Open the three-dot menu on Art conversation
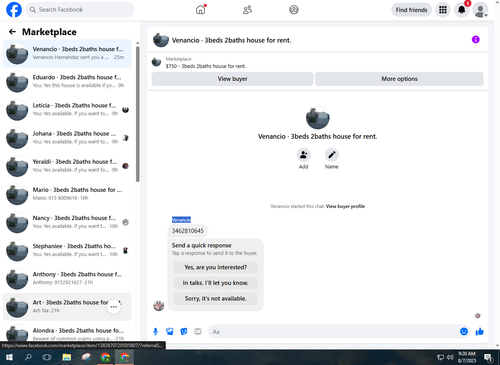Screen dimensions: 500x365 coord(114,307)
